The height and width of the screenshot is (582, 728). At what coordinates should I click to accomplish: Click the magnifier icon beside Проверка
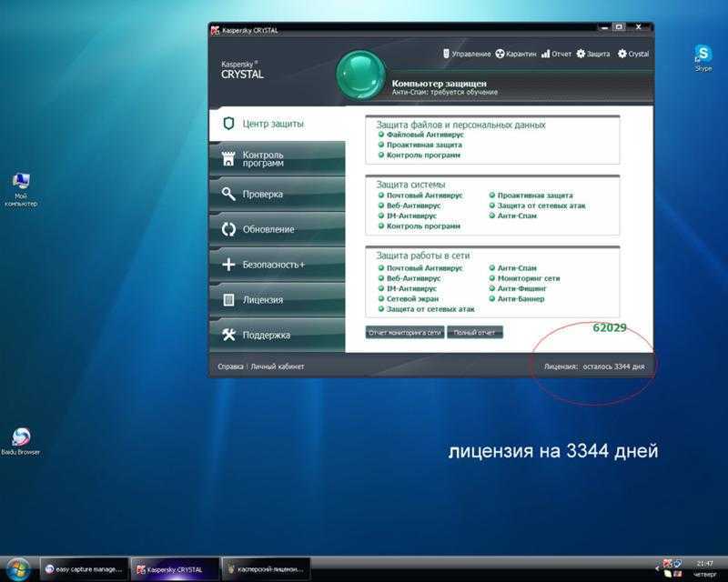pos(228,194)
